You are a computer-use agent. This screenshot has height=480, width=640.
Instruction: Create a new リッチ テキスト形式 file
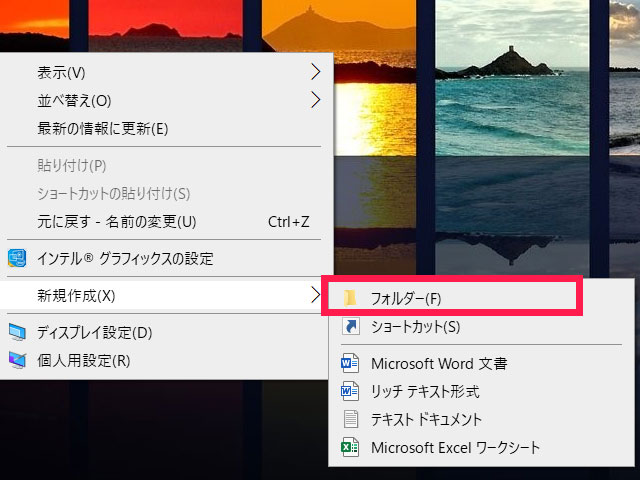[482, 391]
